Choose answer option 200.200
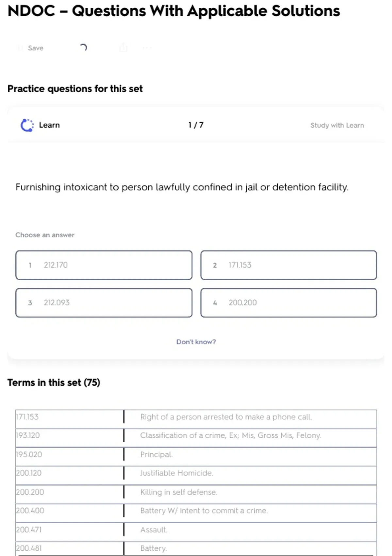This screenshot has height=556, width=392. point(288,303)
